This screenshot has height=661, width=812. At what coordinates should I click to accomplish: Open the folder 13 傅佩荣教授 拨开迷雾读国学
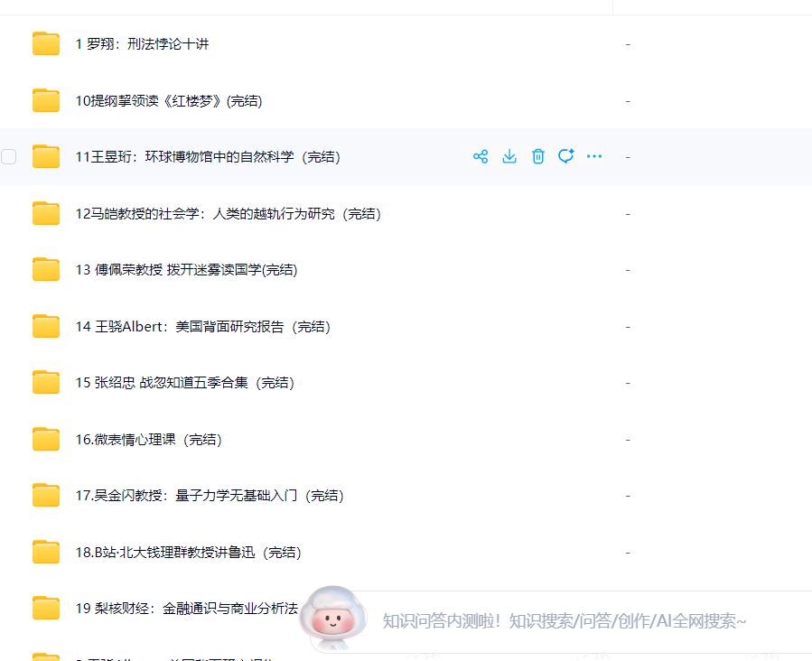tap(186, 270)
